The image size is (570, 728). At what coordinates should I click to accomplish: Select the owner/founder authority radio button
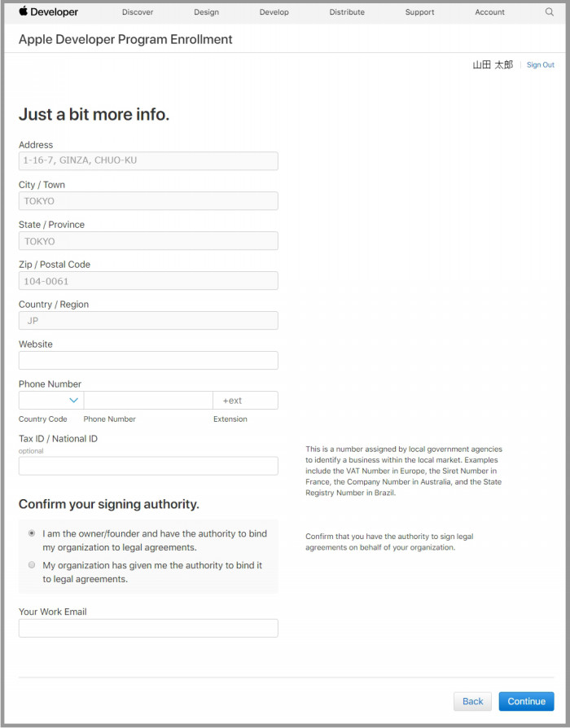32,533
